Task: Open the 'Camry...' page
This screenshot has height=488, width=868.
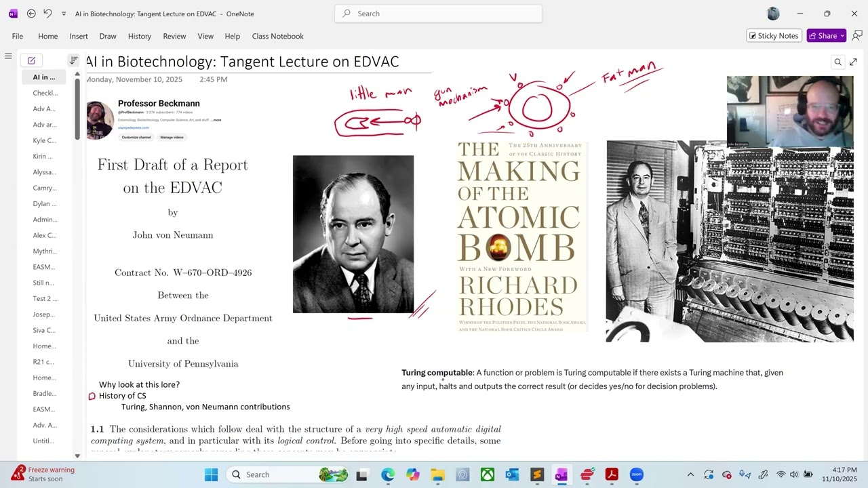Action: coord(45,188)
